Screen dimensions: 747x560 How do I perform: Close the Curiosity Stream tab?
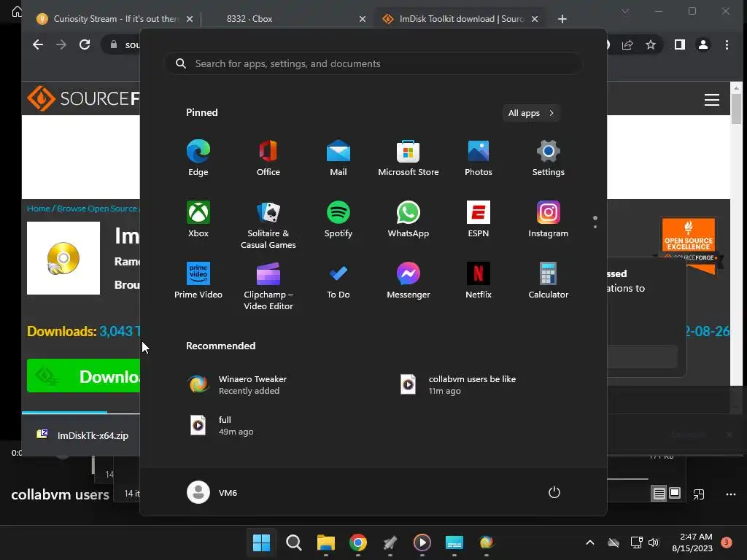[190, 19]
